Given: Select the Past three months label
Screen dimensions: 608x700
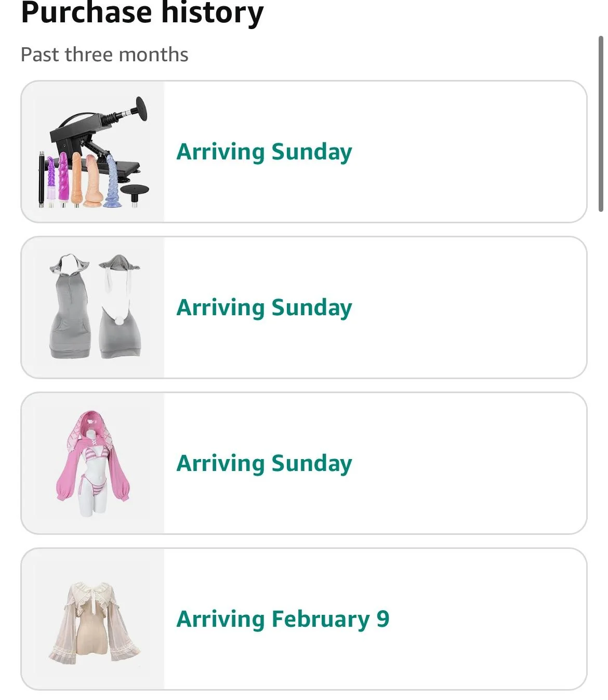Looking at the screenshot, I should [104, 55].
